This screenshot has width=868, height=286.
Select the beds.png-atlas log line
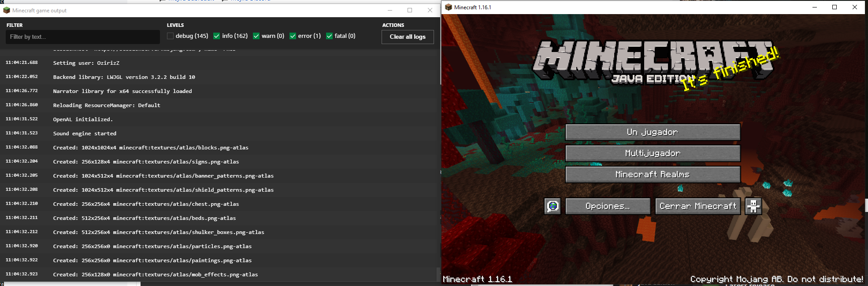(x=219, y=218)
